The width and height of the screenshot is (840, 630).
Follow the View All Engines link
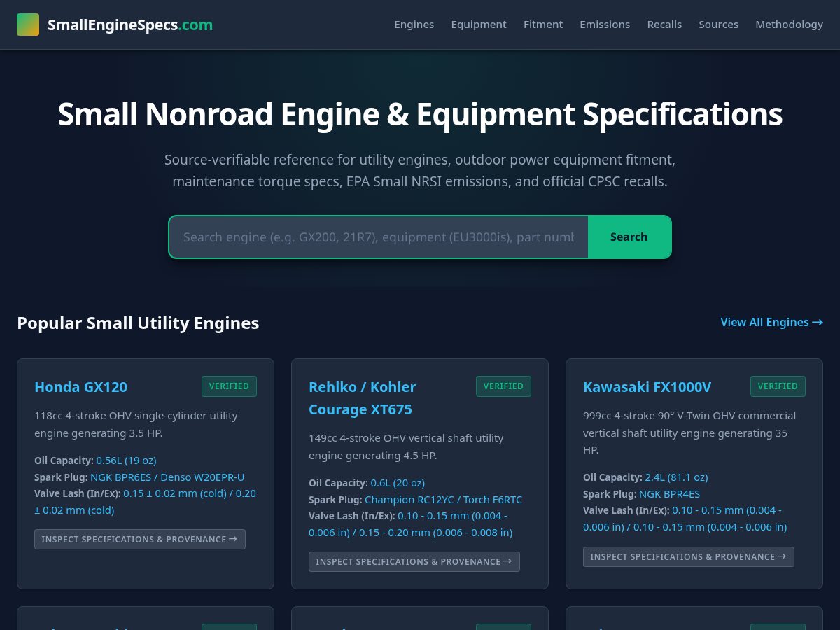(x=771, y=322)
